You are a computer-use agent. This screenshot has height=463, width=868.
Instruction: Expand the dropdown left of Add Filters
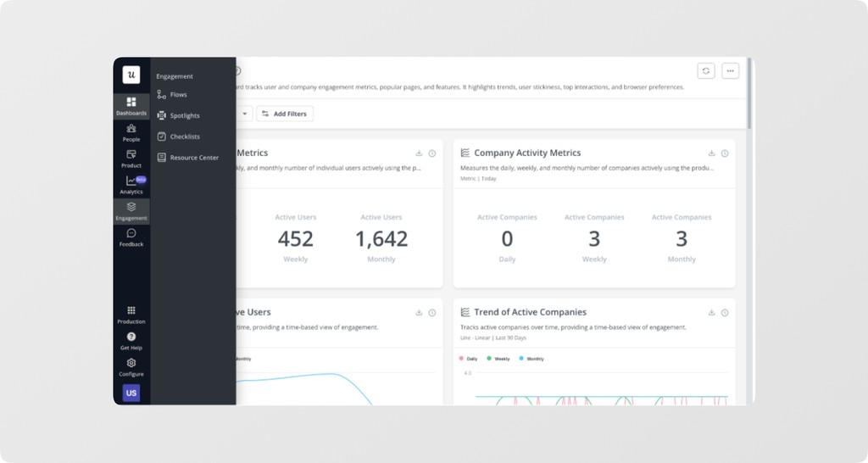tap(244, 114)
